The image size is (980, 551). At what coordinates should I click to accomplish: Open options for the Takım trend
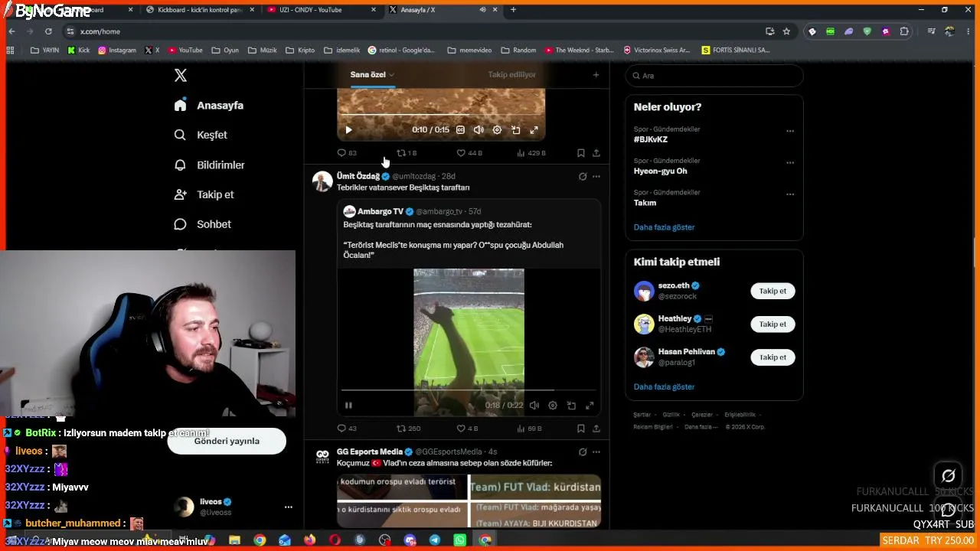click(790, 194)
